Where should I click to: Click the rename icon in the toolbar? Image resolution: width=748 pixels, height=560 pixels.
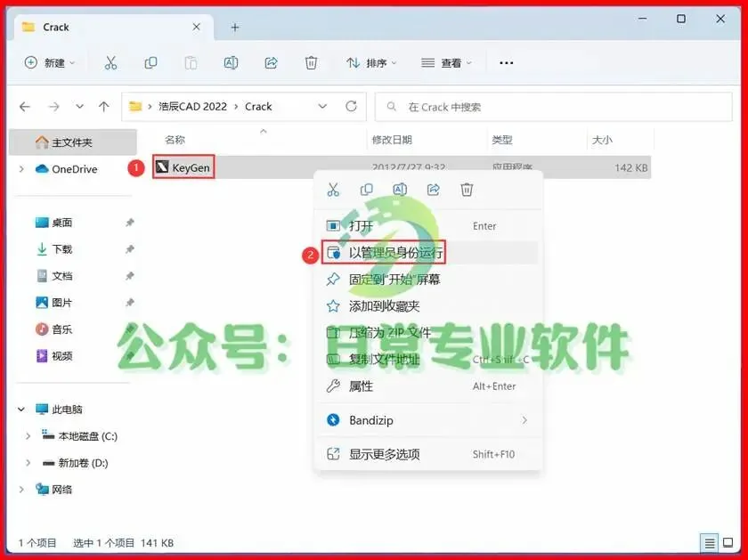[231, 62]
